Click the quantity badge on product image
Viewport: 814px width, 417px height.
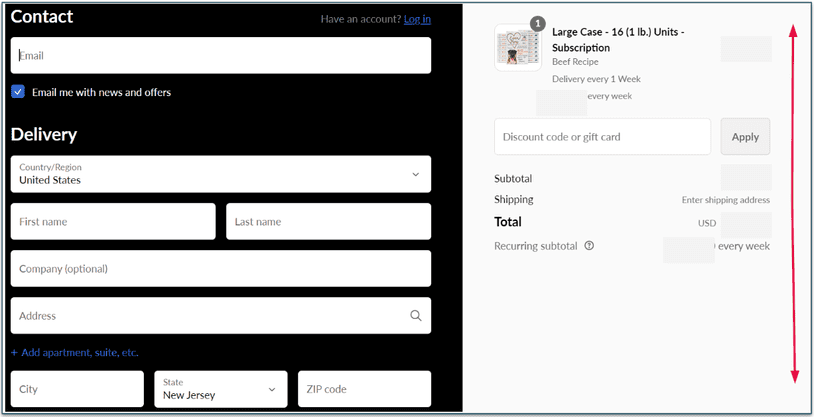pyautogui.click(x=538, y=24)
